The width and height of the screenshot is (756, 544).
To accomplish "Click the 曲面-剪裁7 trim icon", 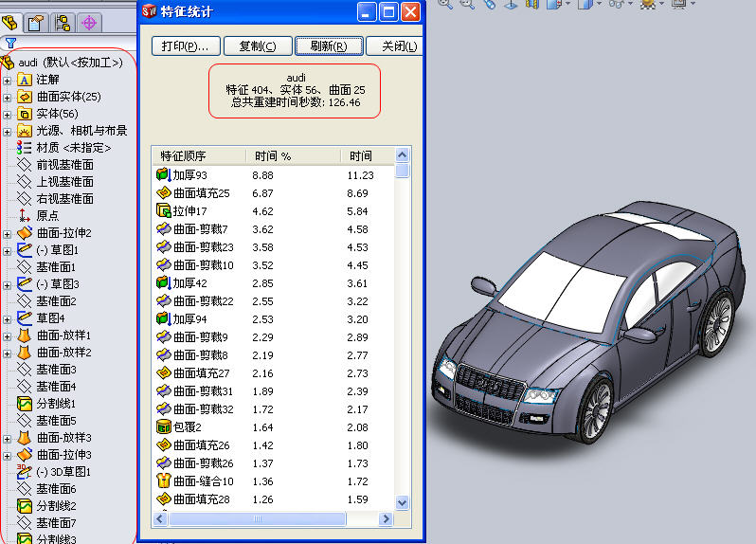I will [164, 228].
